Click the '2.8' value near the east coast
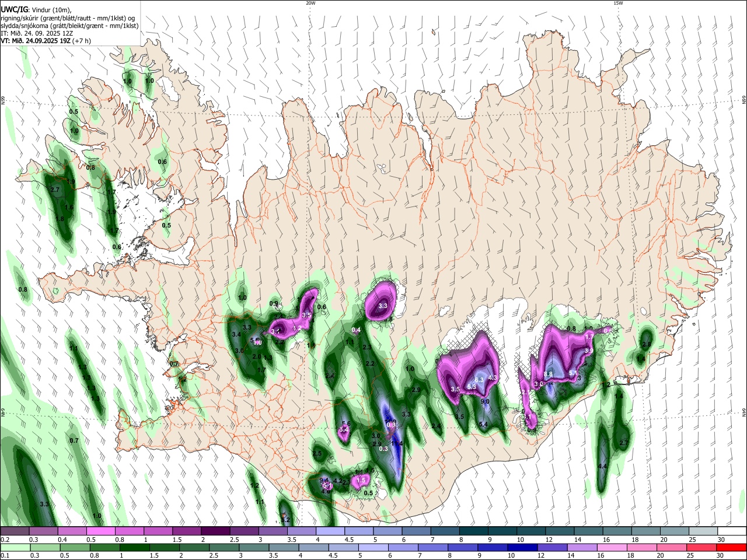Viewport: 747px width, 560px height. [x=646, y=345]
